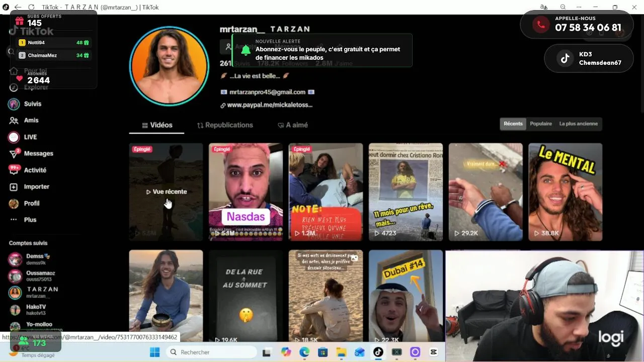This screenshot has height=362, width=644.
Task: Open Activité notifications
Action: 28,170
